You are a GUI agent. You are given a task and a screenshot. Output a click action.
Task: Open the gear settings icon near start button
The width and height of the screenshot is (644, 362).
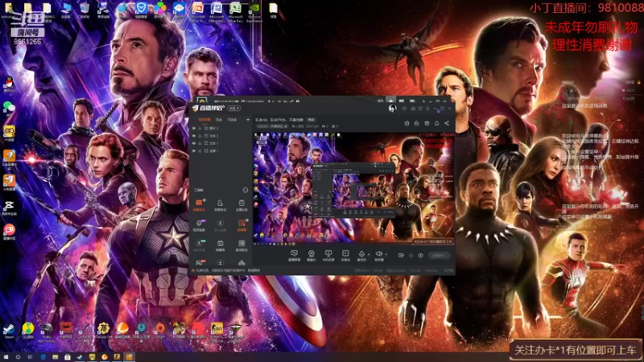(x=420, y=255)
